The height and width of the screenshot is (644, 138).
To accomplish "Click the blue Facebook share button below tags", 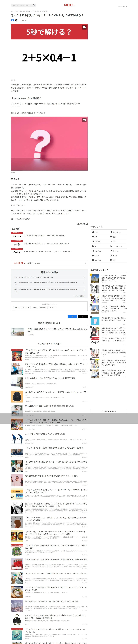I will coord(73,317).
